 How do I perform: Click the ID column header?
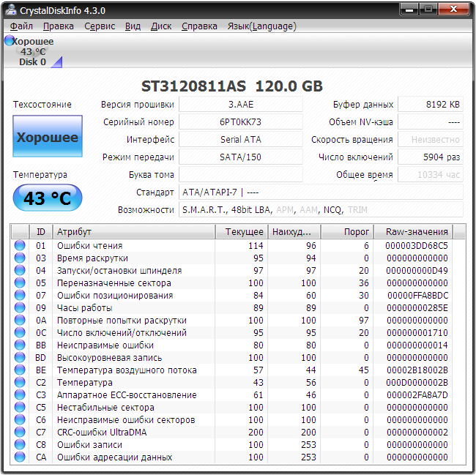[41, 232]
